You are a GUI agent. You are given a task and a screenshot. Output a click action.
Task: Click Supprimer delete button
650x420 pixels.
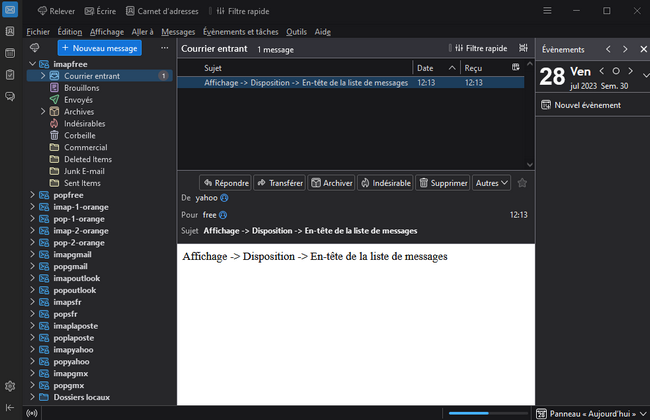pyautogui.click(x=442, y=183)
